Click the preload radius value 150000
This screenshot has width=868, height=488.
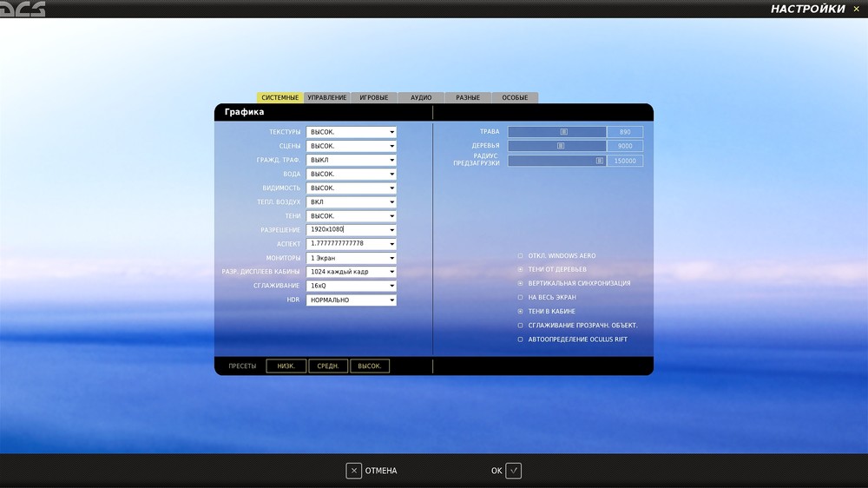pyautogui.click(x=625, y=161)
